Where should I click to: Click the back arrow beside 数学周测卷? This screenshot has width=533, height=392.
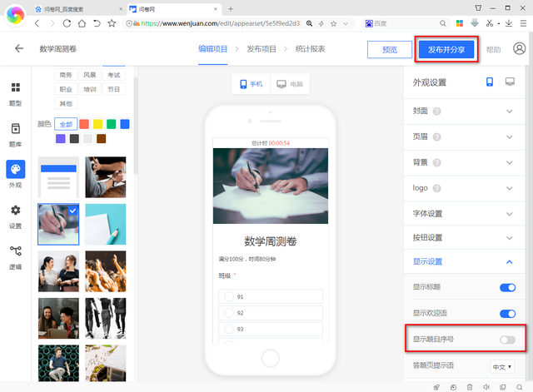(19, 48)
